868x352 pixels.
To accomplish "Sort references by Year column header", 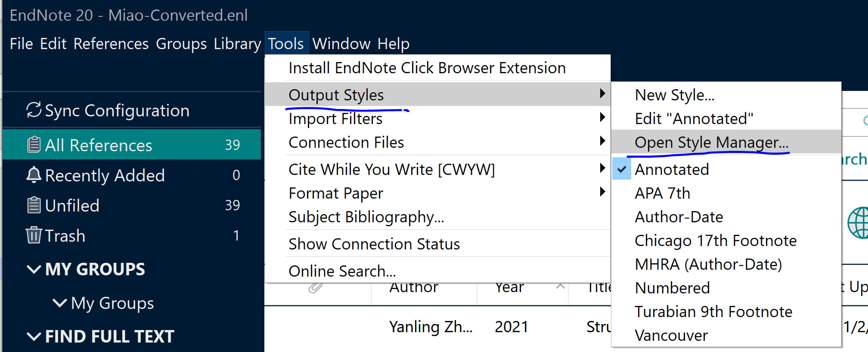I will 509,287.
